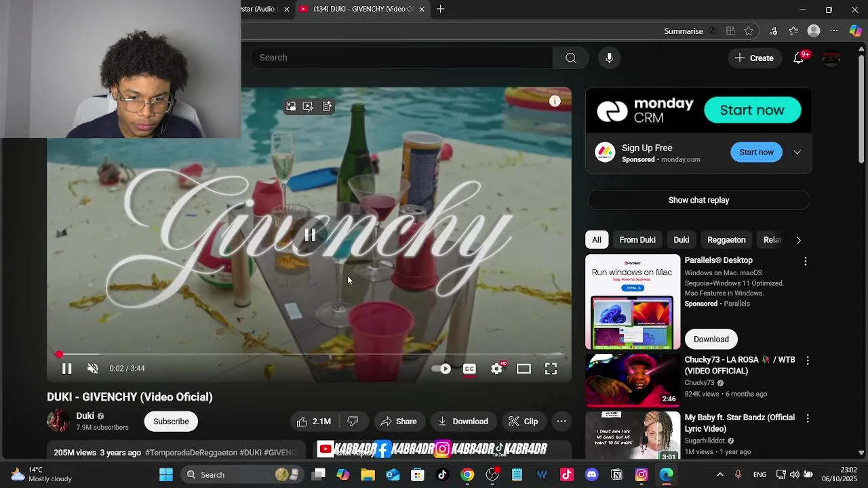868x488 pixels.
Task: Open YouTube notifications bell
Action: (x=799, y=58)
